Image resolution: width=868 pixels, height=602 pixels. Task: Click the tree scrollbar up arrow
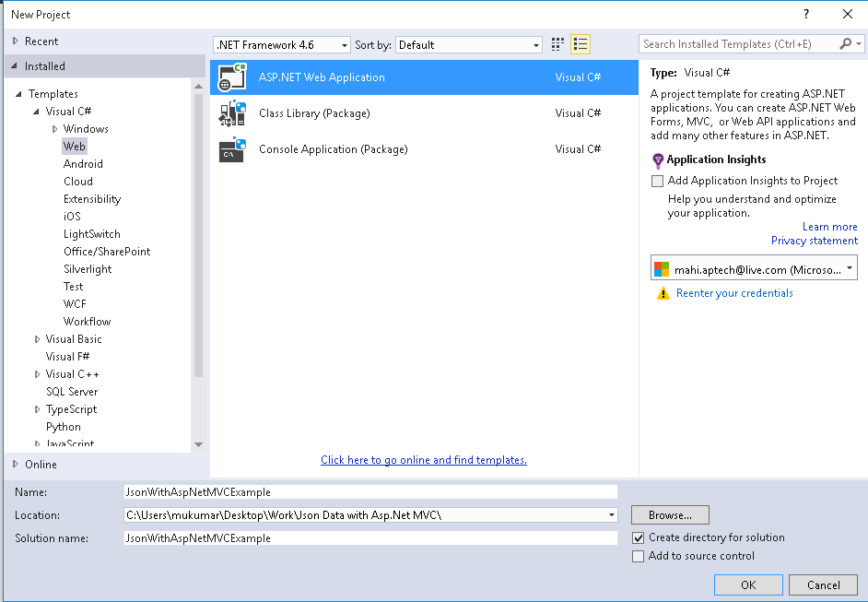199,87
